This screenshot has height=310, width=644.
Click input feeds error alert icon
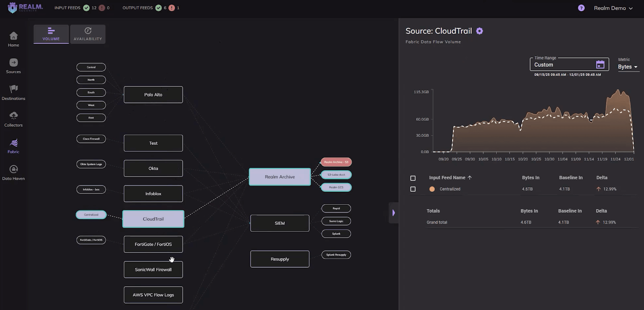tap(101, 8)
